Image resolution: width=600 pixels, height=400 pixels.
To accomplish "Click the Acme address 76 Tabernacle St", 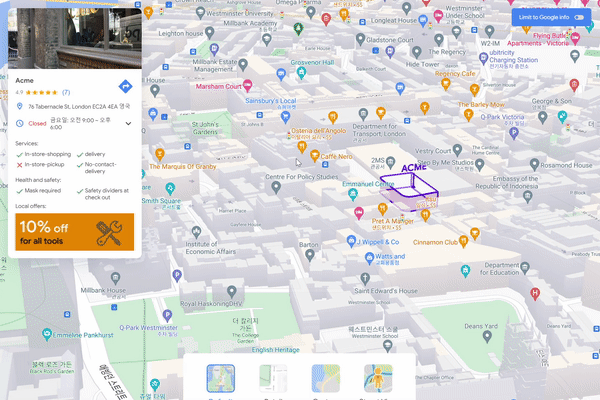I will 79,106.
